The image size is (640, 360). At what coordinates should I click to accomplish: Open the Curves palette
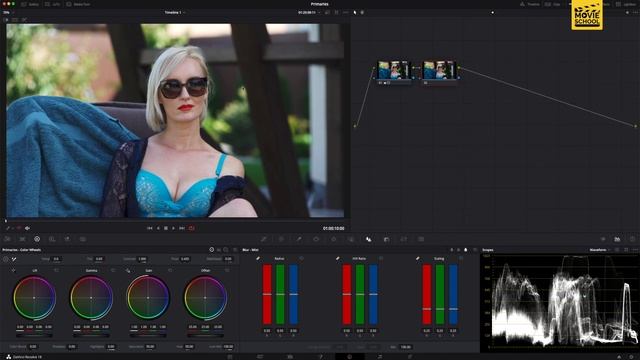pos(264,239)
